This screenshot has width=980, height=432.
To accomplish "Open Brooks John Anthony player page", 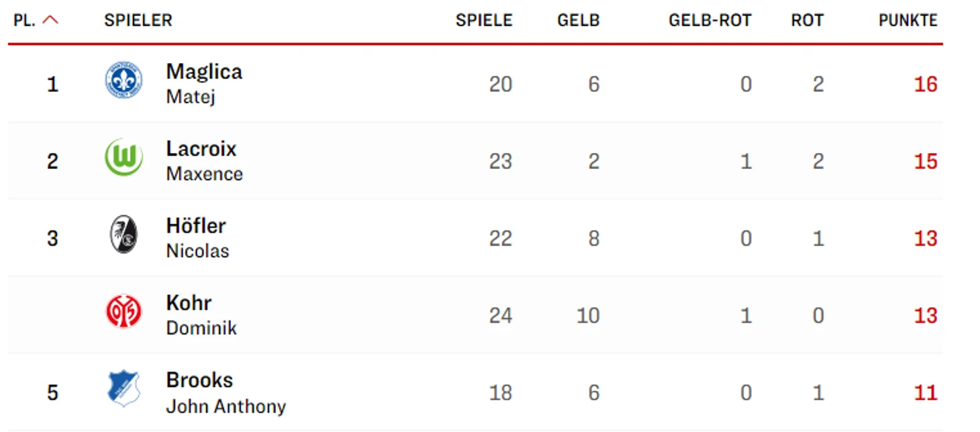I will point(226,392).
